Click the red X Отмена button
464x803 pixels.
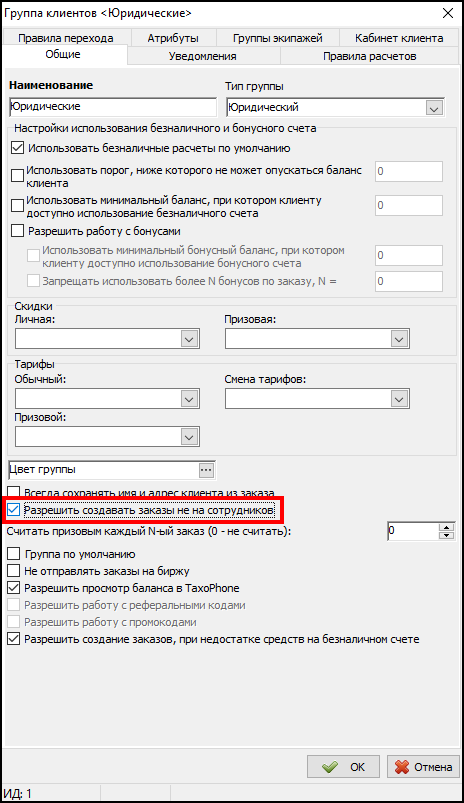423,767
